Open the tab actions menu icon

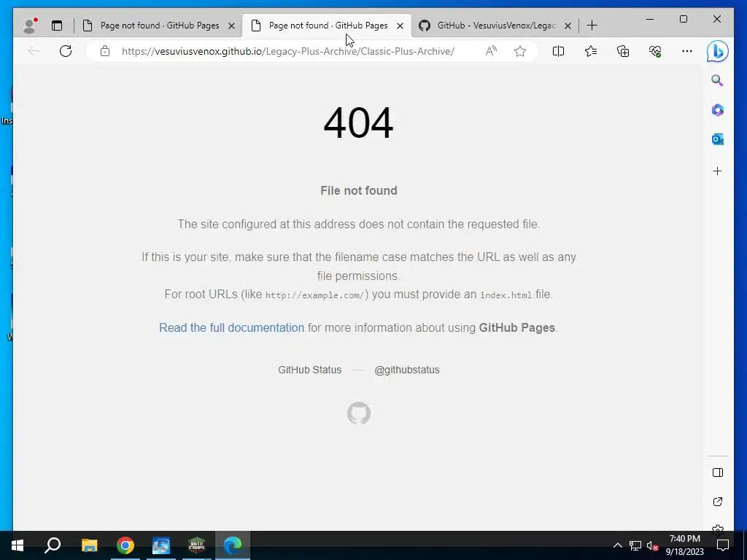coord(57,26)
